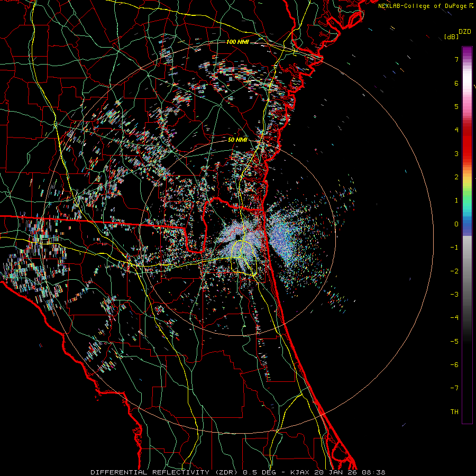Click the -4 value on the color scale
Image resolution: width=476 pixels, height=476 pixels.
point(454,318)
